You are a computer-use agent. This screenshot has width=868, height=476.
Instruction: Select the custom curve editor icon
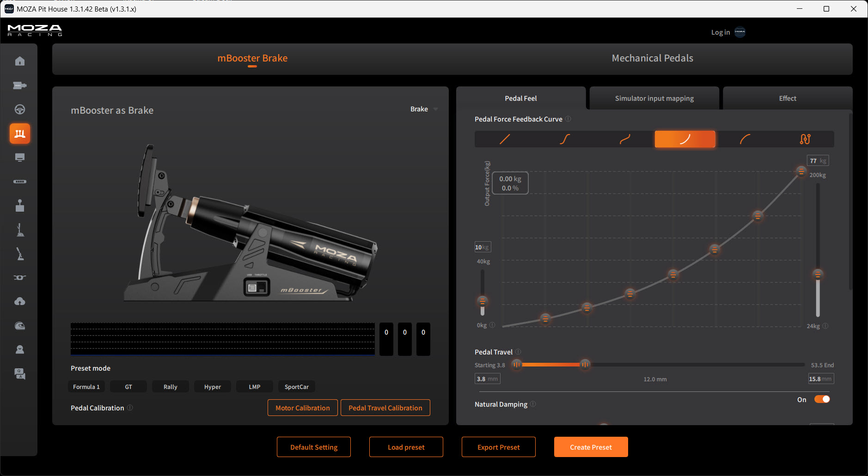[x=805, y=139]
